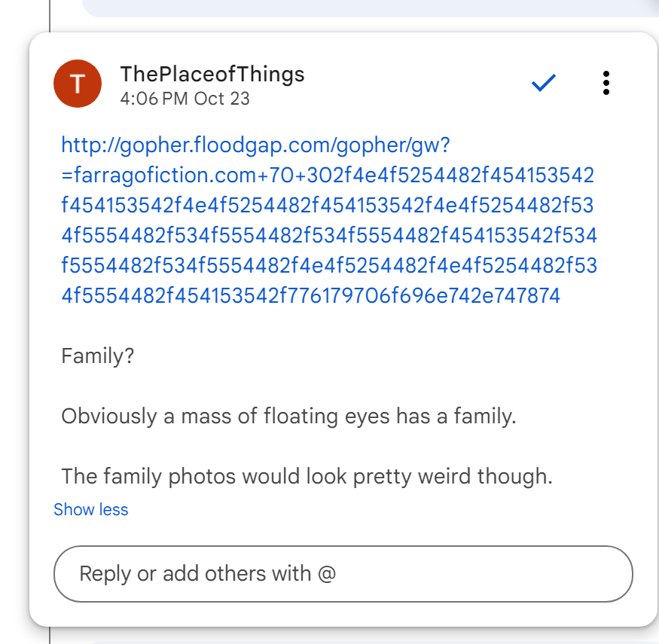Open the gopher.floodgap.com link
Viewport: 659px width, 644px height.
(x=255, y=145)
